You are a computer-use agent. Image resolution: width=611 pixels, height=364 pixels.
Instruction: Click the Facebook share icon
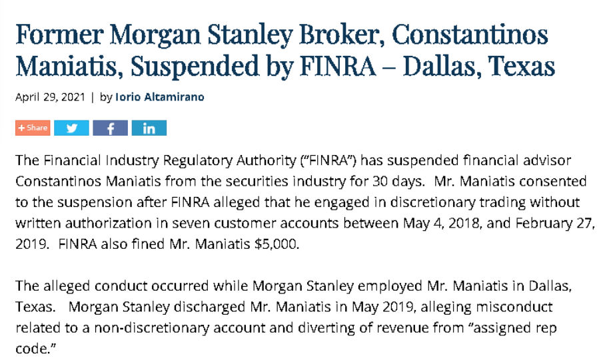110,128
